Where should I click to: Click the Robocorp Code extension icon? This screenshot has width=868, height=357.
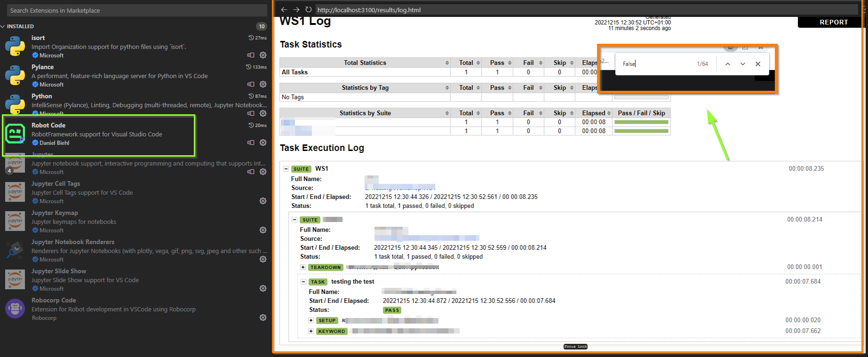click(x=15, y=309)
